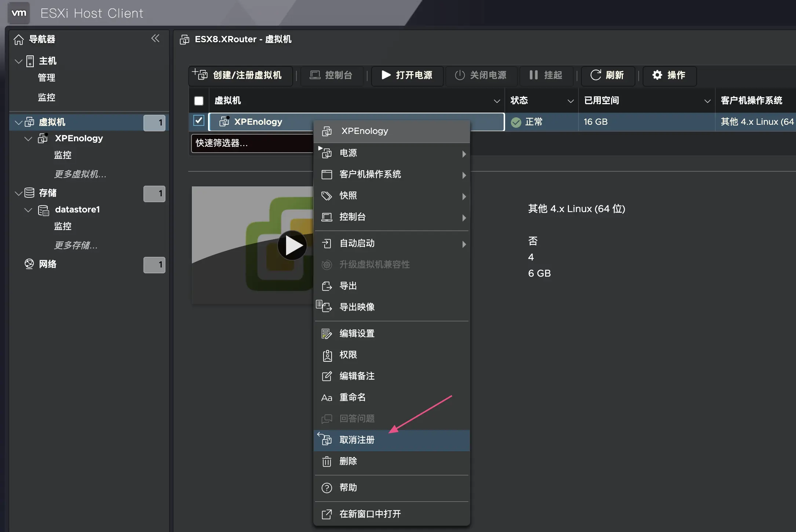
Task: Click the badge 1 beside 网络
Action: click(x=154, y=265)
